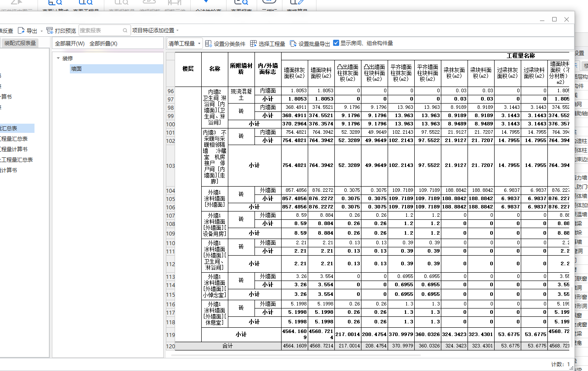Viewport: 588px width, 371px height.
Task: Collapse the 装修 tree node
Action: pyautogui.click(x=58, y=58)
